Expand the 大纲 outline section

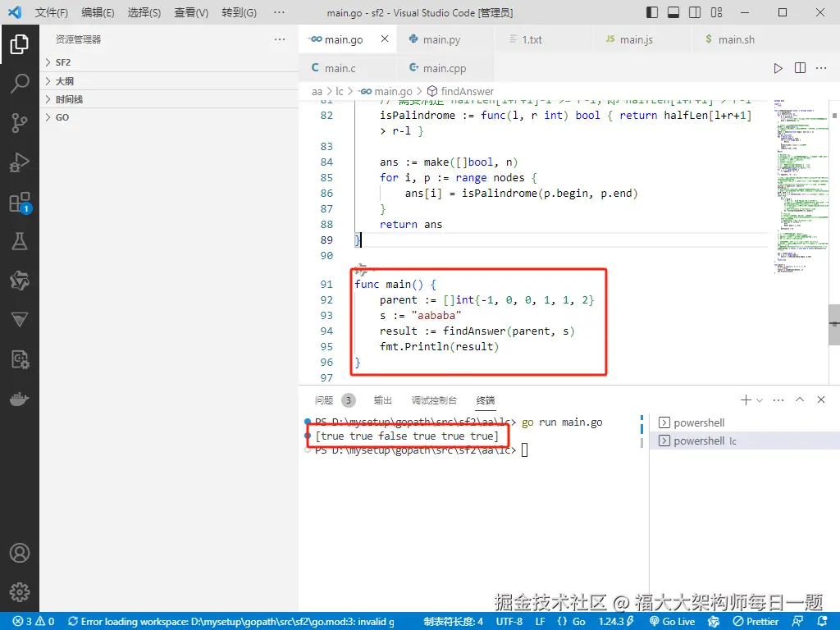(x=169, y=81)
